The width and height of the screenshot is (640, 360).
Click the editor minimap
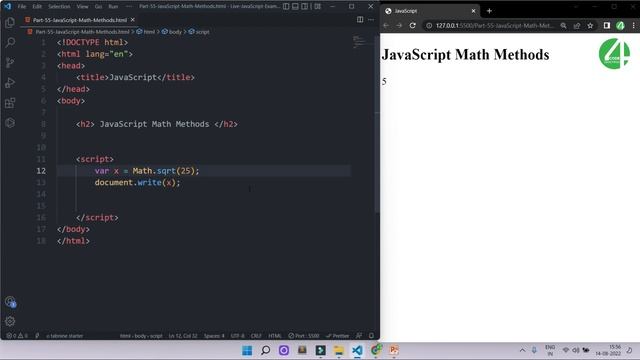[x=359, y=42]
